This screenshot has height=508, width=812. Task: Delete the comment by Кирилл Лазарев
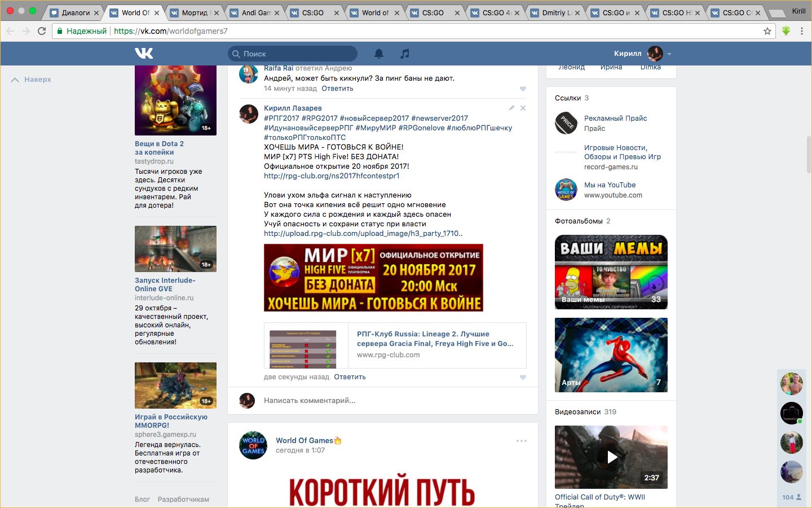coord(523,108)
